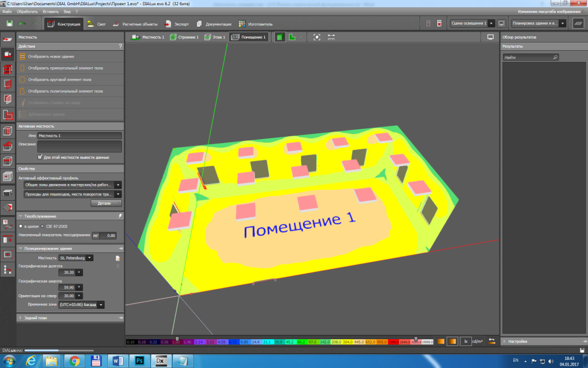Click the search magnifier in the Найти field

pos(555,57)
